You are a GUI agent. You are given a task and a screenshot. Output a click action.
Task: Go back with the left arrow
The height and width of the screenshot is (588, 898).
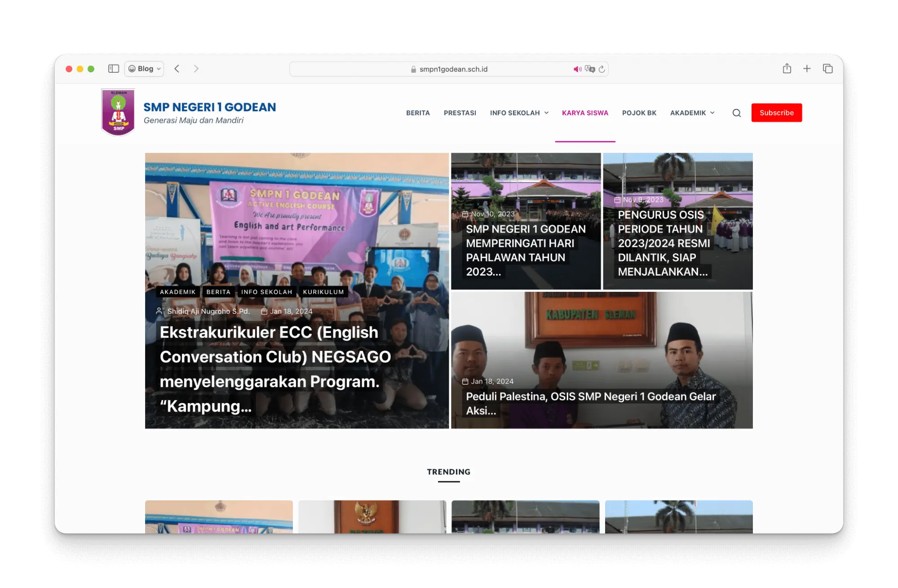[177, 69]
